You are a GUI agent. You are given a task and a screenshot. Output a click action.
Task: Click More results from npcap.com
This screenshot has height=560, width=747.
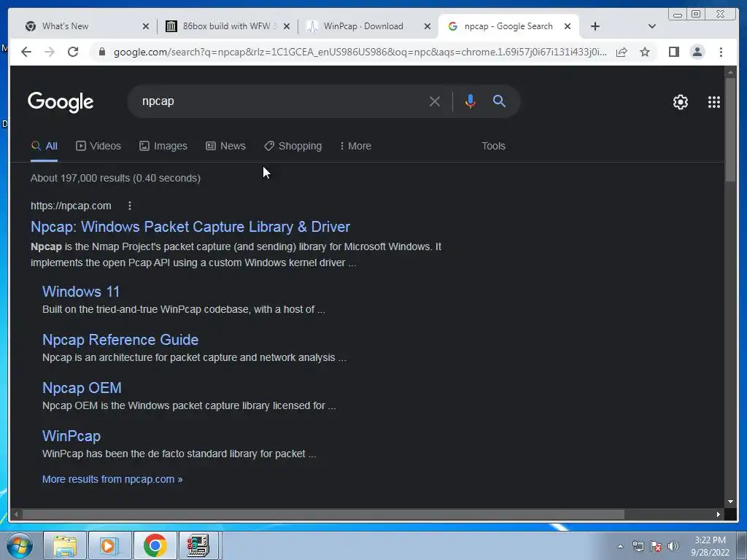[x=112, y=479]
